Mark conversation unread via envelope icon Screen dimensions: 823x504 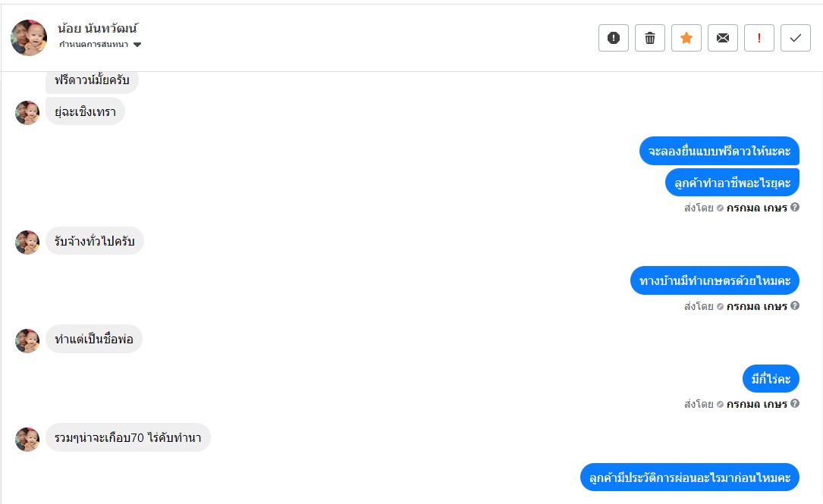tap(723, 38)
